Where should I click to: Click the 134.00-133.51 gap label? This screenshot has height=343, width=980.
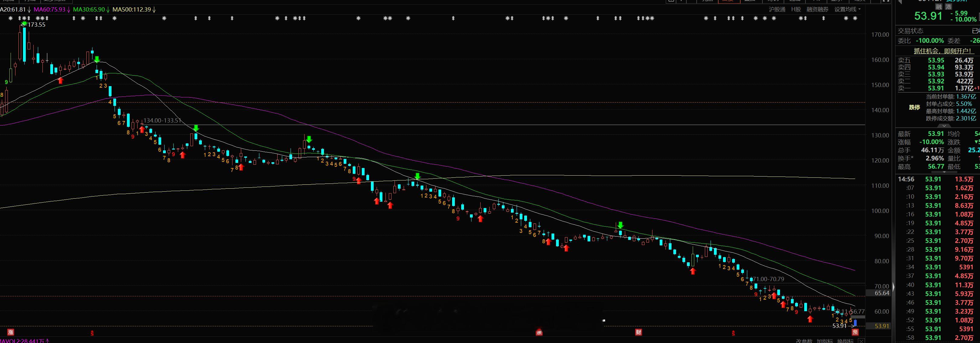coord(162,120)
